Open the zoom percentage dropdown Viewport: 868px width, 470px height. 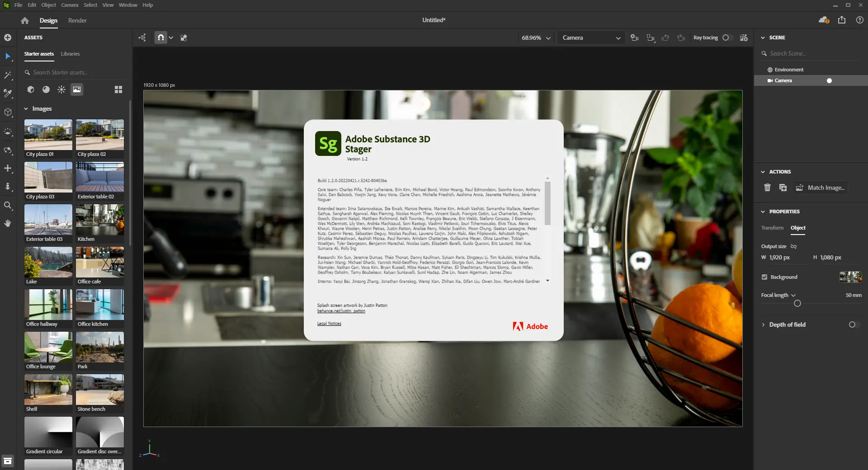[536, 38]
